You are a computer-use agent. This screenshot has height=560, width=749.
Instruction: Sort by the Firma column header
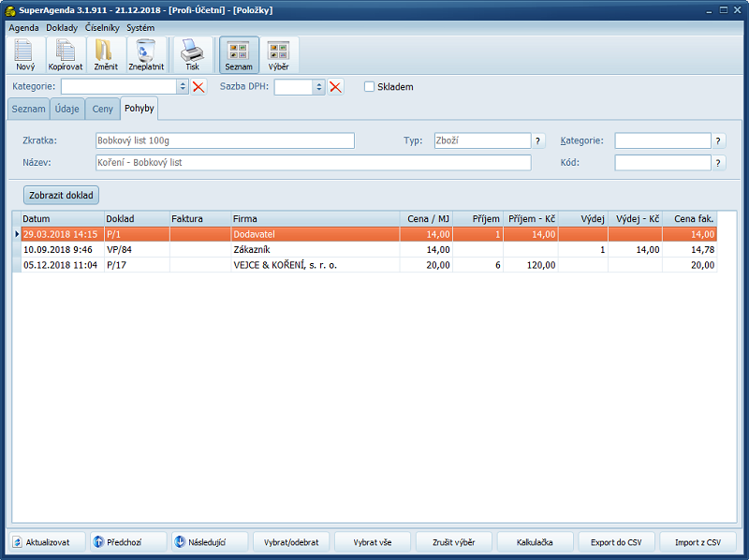click(x=316, y=219)
